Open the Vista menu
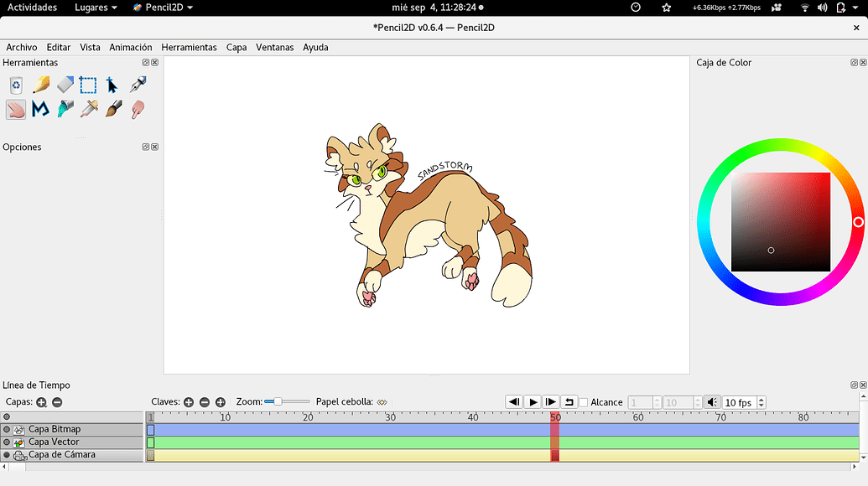The width and height of the screenshot is (868, 486). 90,48
